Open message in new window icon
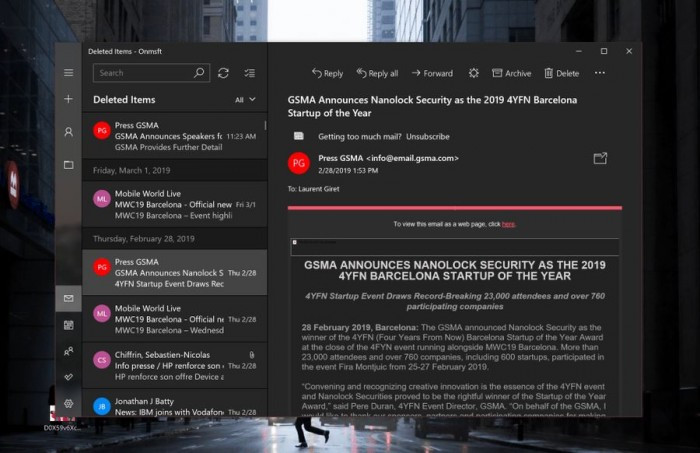Image resolution: width=700 pixels, height=453 pixels. coord(600,158)
